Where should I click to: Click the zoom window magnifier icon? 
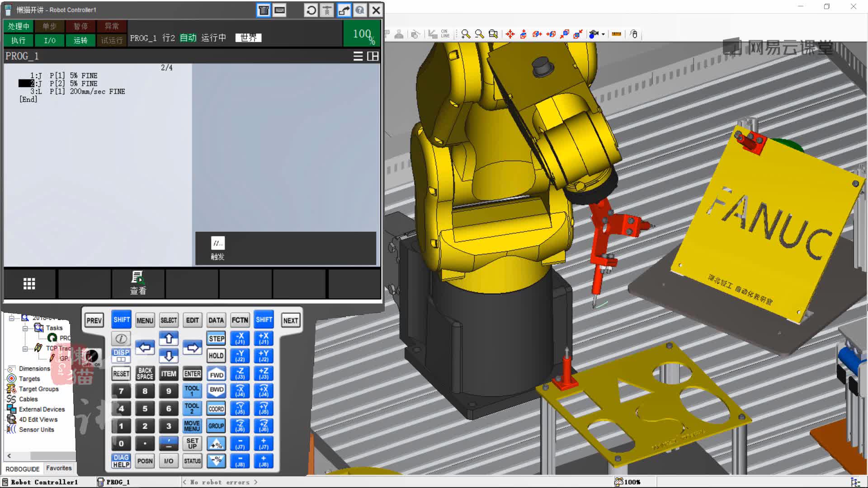coord(493,34)
